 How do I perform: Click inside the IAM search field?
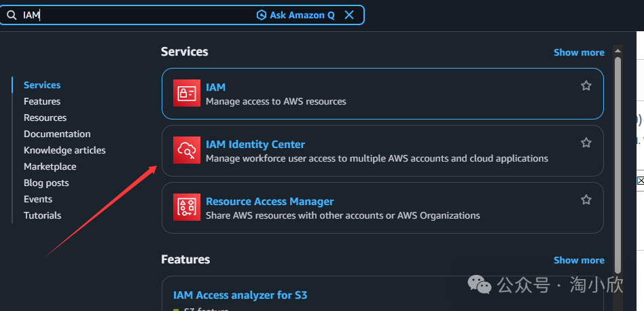pos(136,15)
